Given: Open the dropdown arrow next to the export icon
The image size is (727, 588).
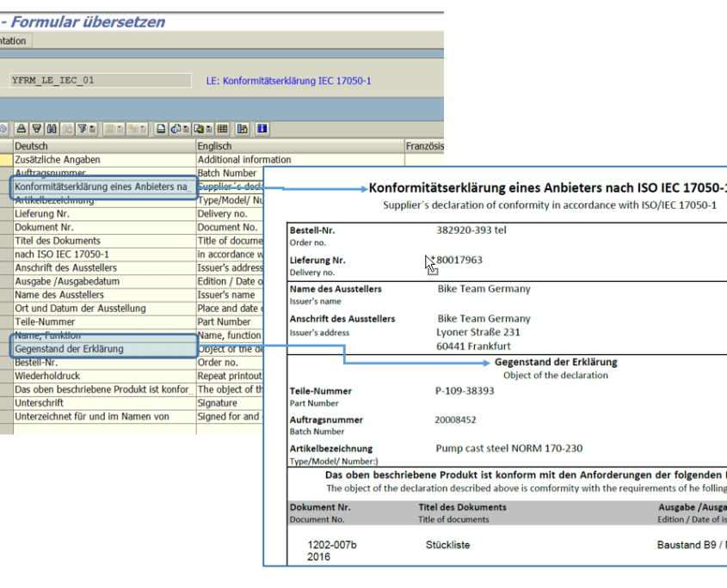Looking at the screenshot, I should [208, 128].
